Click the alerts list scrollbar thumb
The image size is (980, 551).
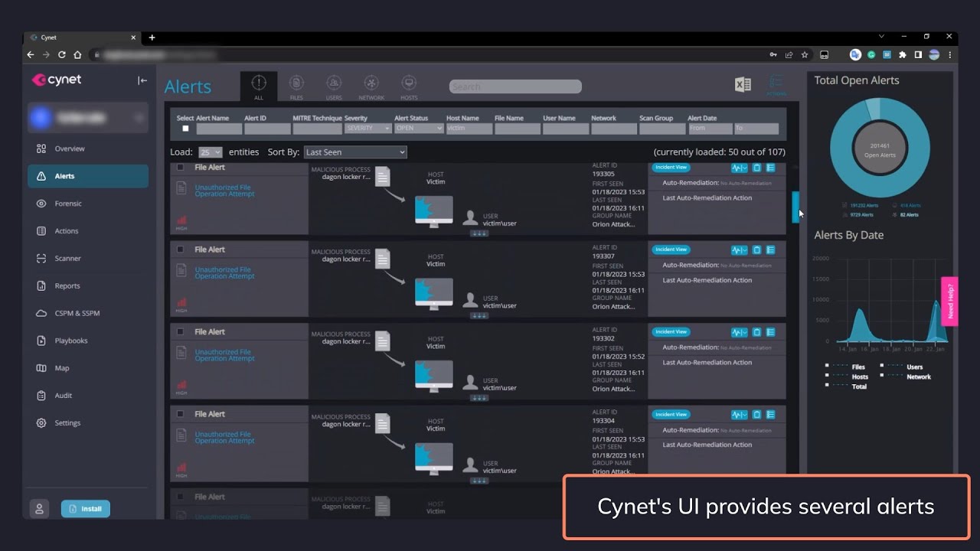(795, 207)
